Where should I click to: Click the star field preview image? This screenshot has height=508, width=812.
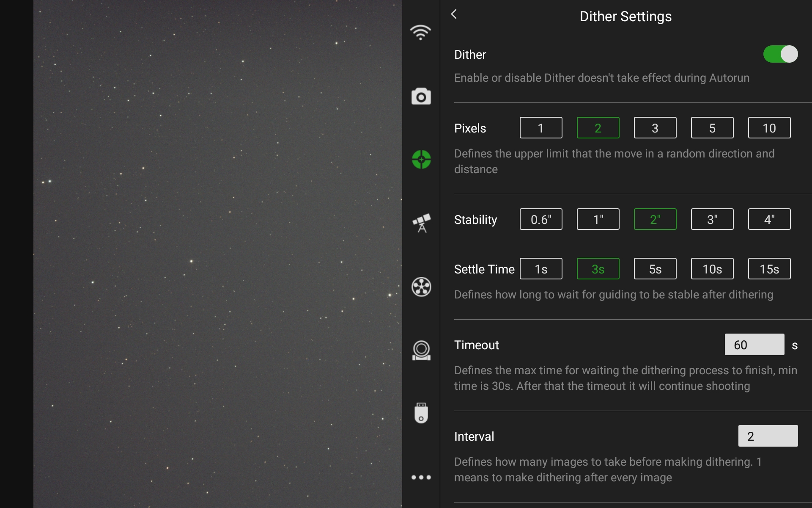(x=218, y=254)
